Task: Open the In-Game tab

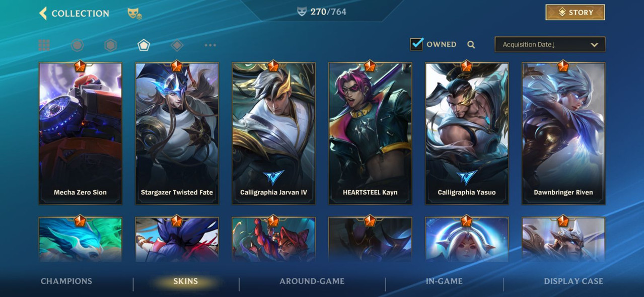Action: coord(444,281)
